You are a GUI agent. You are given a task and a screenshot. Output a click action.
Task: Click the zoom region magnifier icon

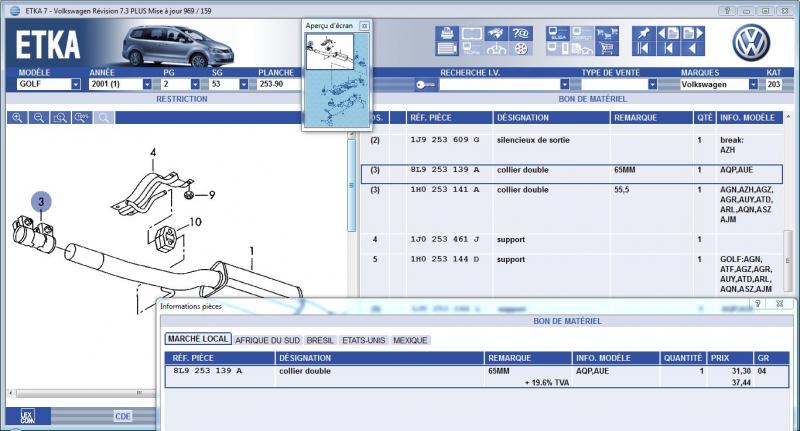point(60,118)
